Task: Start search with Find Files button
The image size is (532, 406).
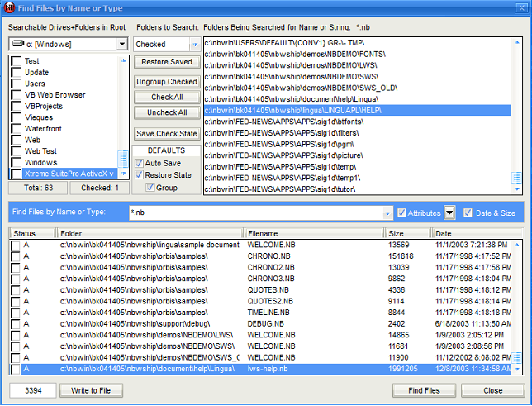Action: (x=423, y=390)
